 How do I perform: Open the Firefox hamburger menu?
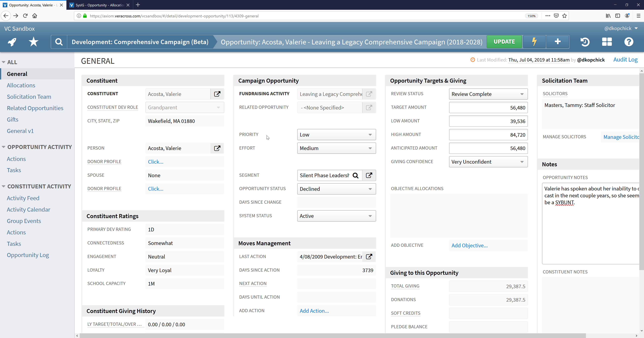click(638, 16)
